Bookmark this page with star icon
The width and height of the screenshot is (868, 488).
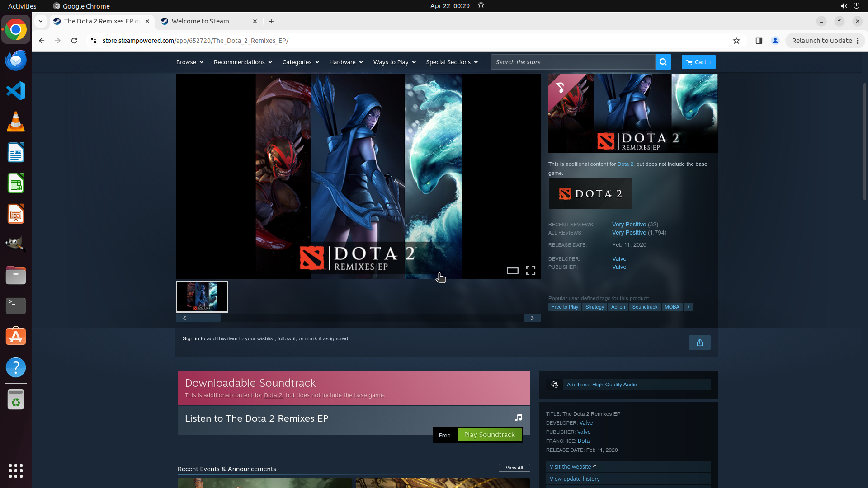click(736, 41)
